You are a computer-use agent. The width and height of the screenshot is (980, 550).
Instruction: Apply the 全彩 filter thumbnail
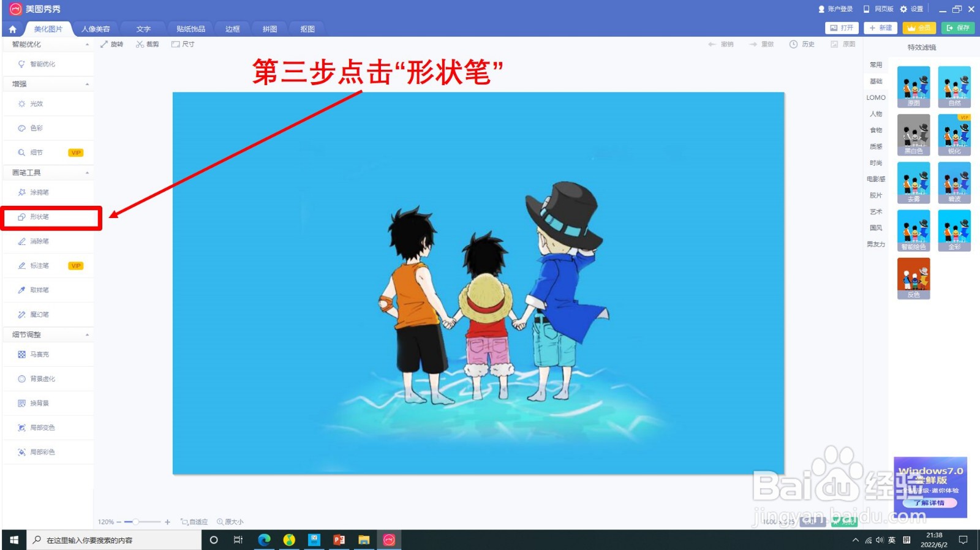[954, 230]
